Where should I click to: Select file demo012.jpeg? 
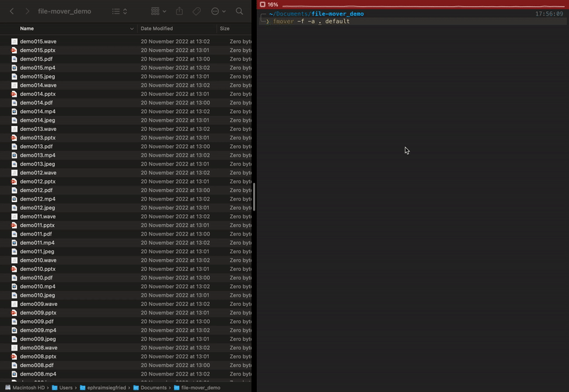click(38, 208)
